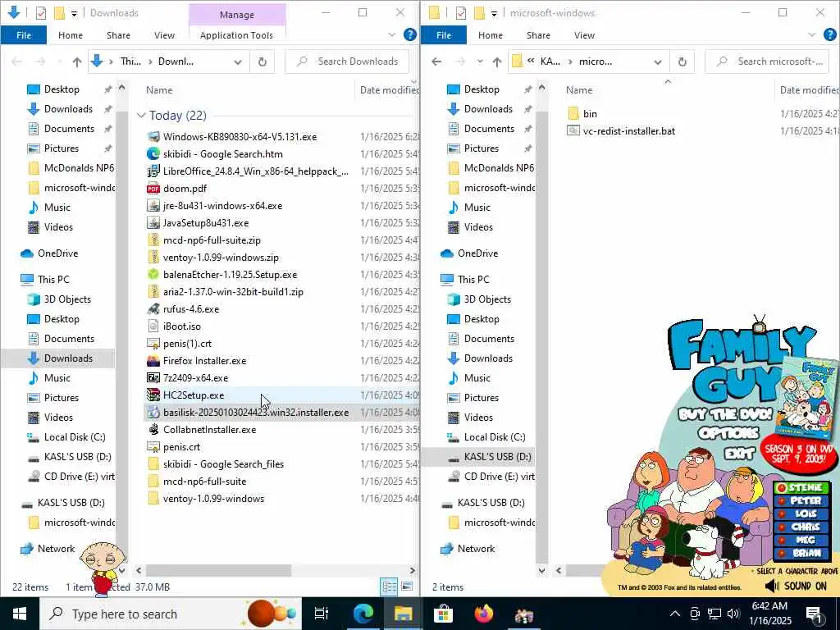Refresh the microsoft-windows folder view
The height and width of the screenshot is (630, 840).
682,62
